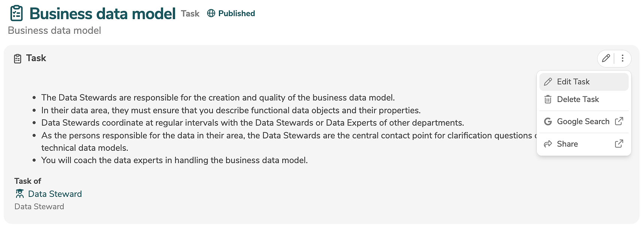
Task: Open the Data Steward role link
Action: tap(55, 194)
